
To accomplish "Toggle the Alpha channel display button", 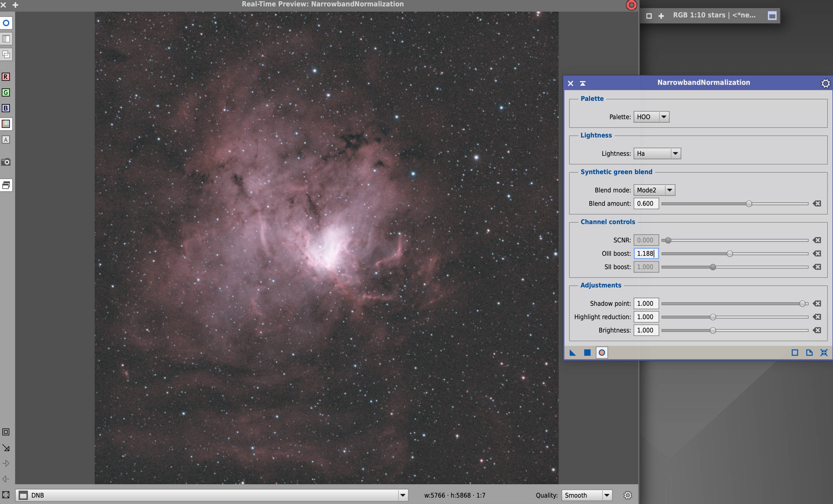I will 6,140.
